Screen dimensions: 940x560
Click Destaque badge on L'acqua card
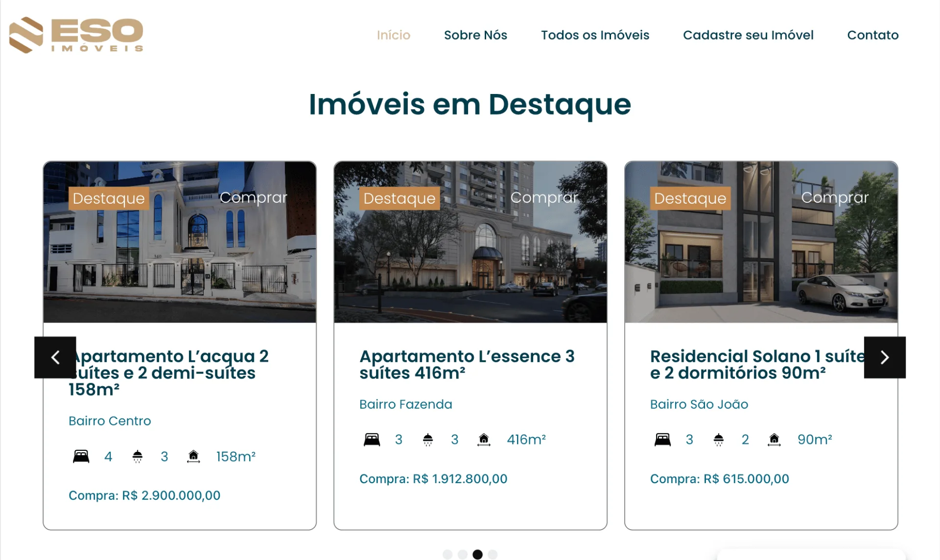click(x=109, y=198)
